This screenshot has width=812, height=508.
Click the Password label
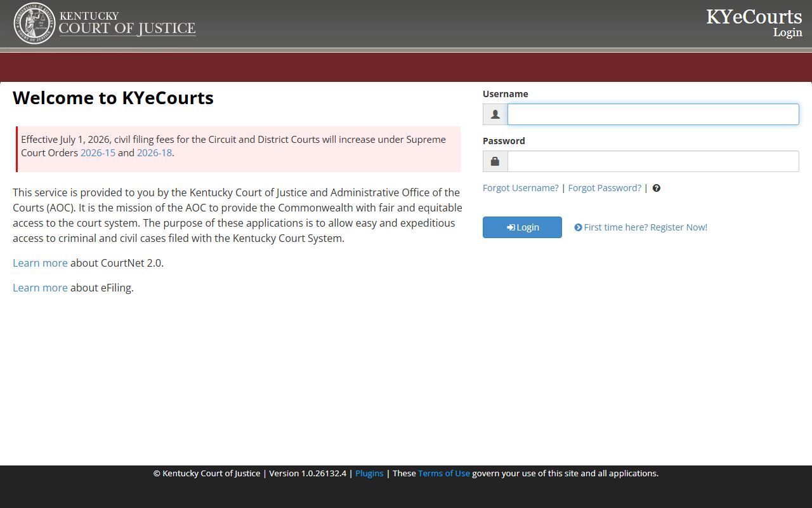504,141
